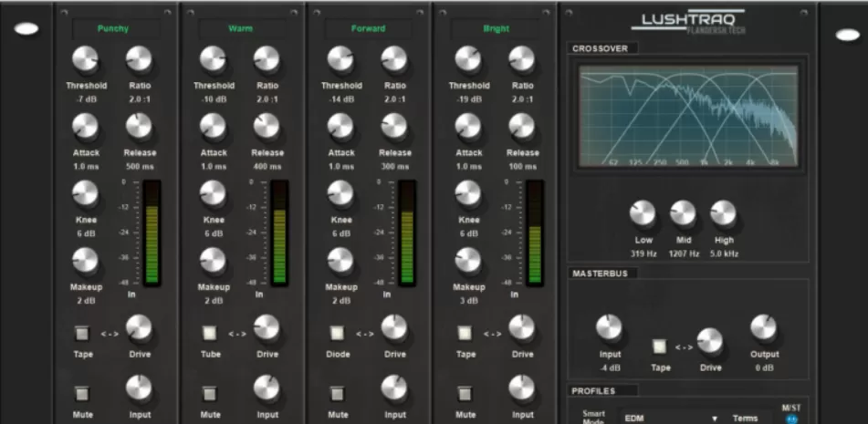Click the Masterbus Input knob

[x=610, y=327]
